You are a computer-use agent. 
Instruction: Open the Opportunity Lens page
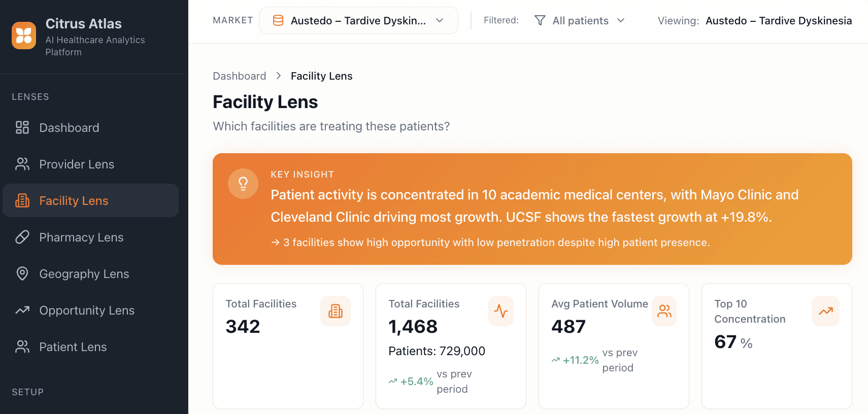[x=87, y=310]
